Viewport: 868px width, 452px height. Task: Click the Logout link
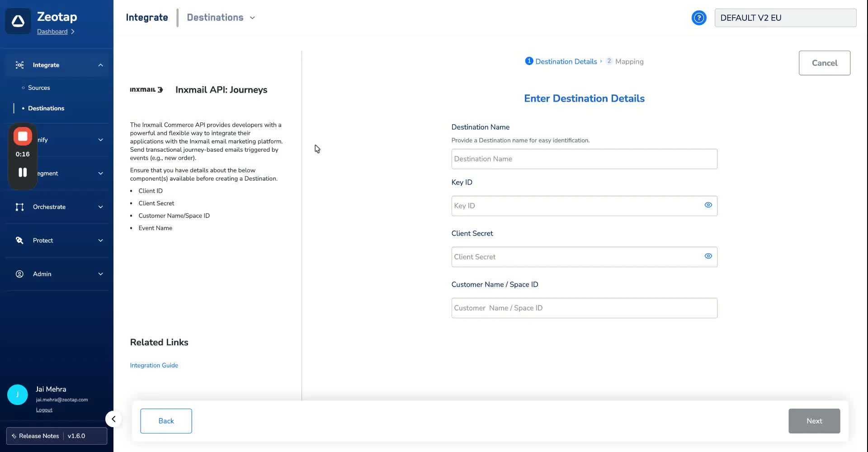point(44,410)
